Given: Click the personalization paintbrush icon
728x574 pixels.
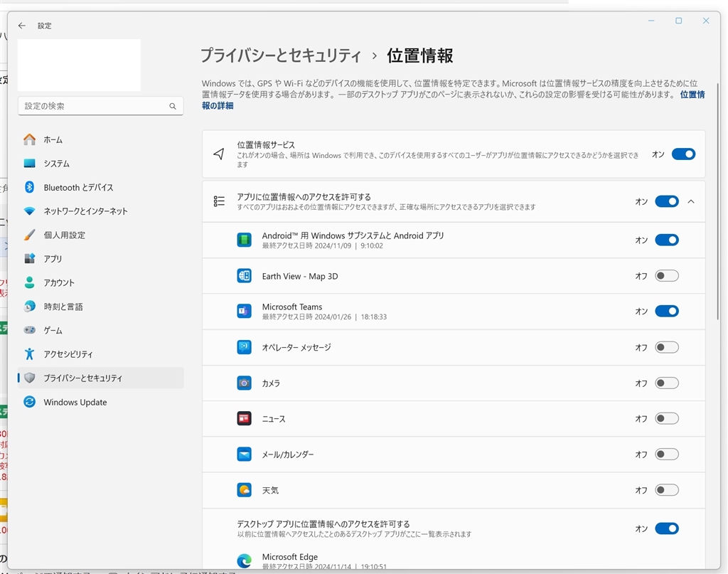Looking at the screenshot, I should pyautogui.click(x=30, y=235).
